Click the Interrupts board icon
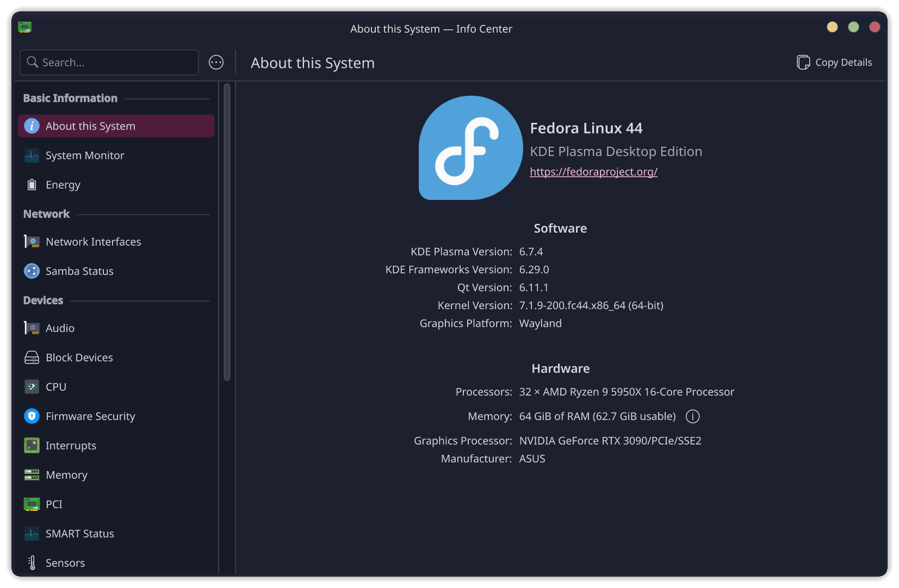Screen dimensions: 899x588 point(32,446)
